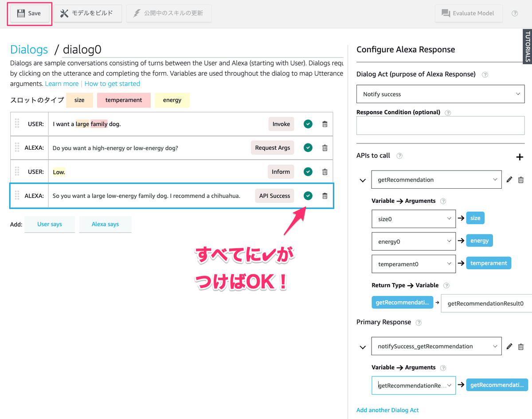Open the notifySuccess_getRecommendation dropdown
The image size is (532, 419).
tap(436, 346)
